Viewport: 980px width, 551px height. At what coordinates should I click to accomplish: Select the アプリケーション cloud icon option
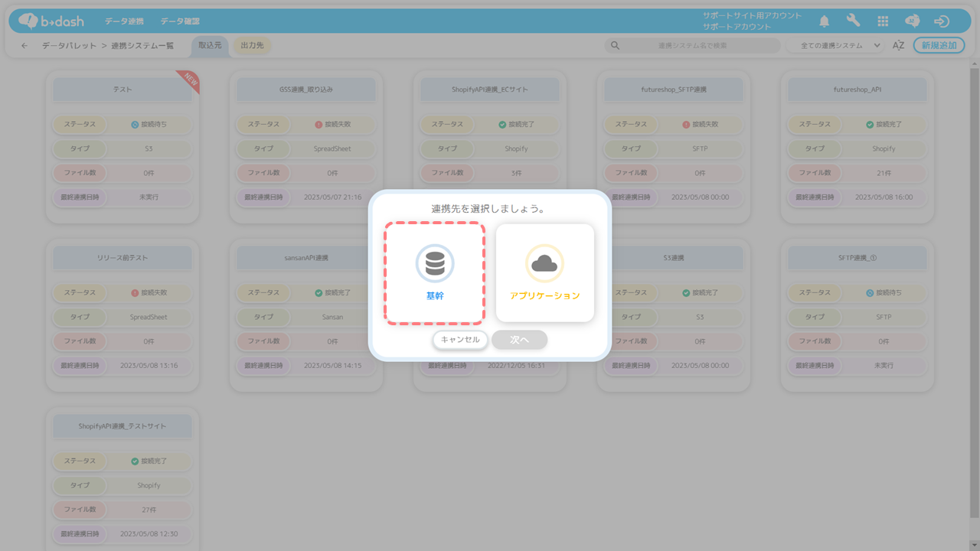point(544,272)
